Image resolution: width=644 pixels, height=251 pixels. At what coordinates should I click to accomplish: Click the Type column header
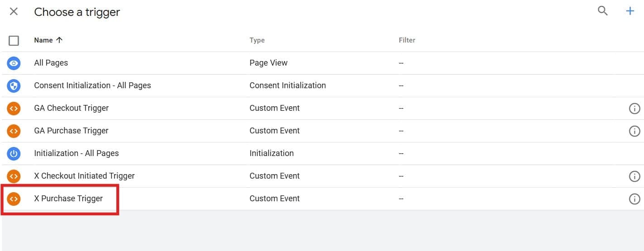[x=257, y=40]
